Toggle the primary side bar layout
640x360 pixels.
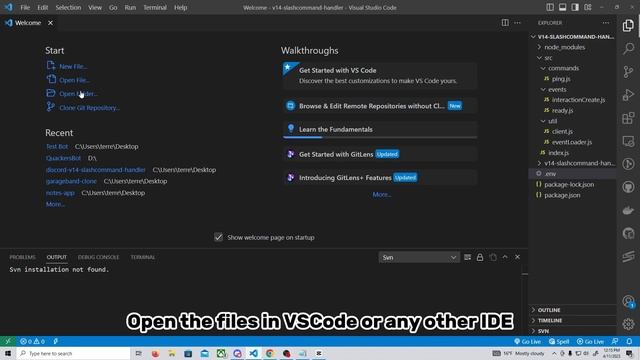point(550,7)
